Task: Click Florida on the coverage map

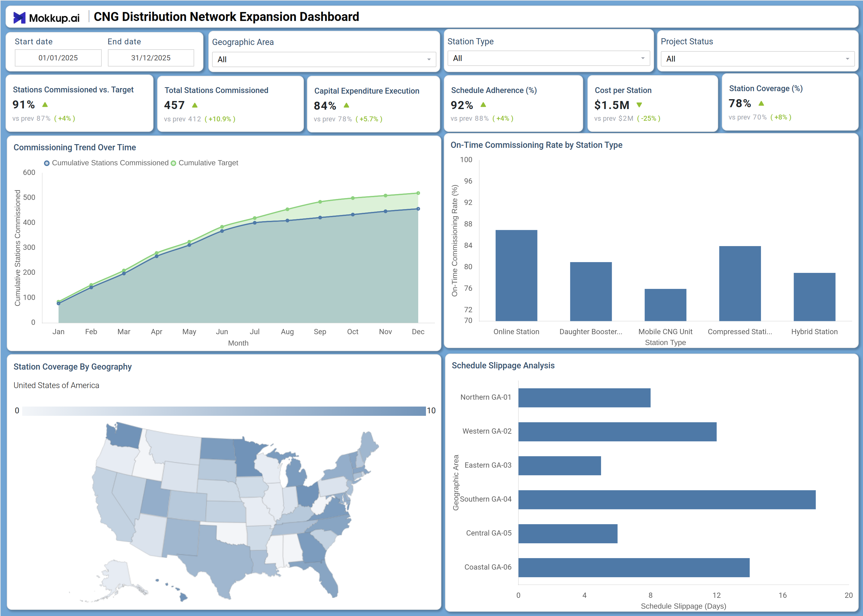Action: tap(327, 577)
